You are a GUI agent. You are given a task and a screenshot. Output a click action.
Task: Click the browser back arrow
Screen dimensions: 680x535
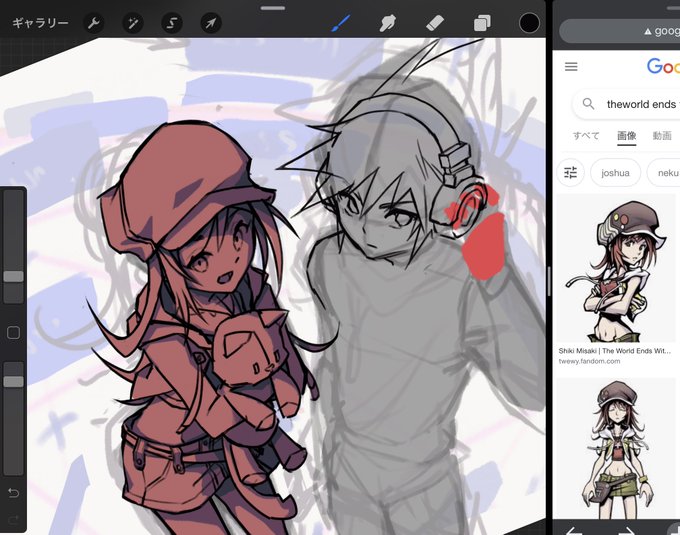click(573, 531)
